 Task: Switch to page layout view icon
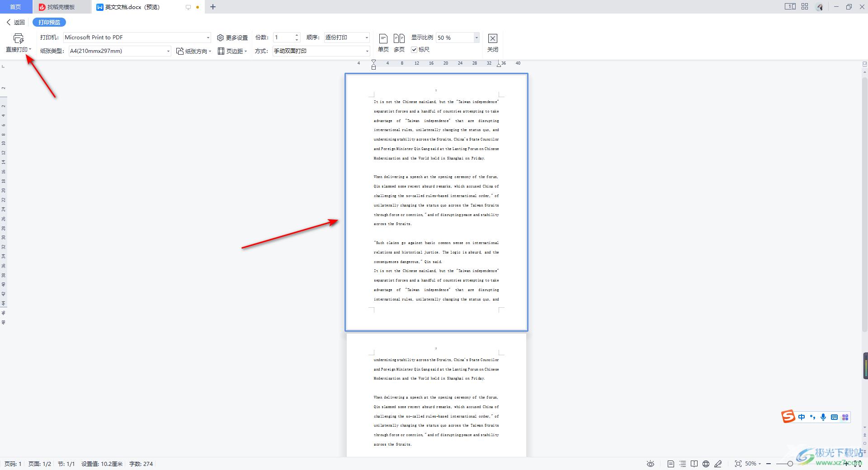tap(671, 464)
